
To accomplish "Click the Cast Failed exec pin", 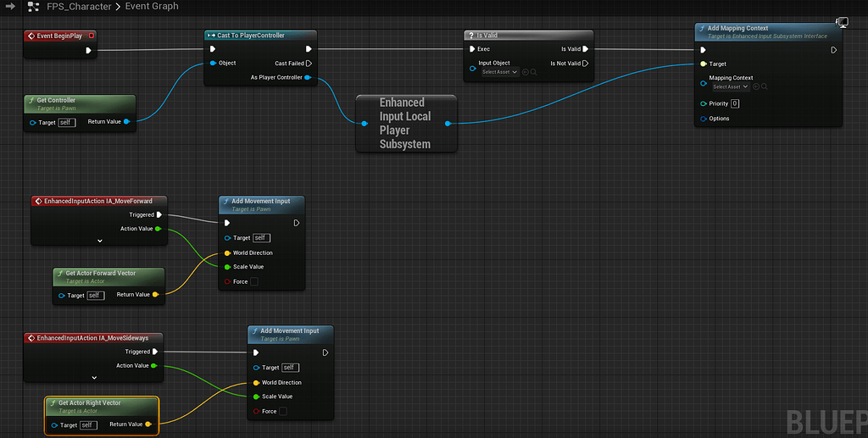I will 309,63.
